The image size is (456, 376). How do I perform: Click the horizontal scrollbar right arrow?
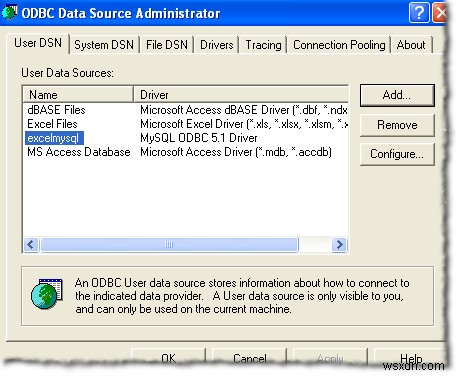[x=340, y=245]
